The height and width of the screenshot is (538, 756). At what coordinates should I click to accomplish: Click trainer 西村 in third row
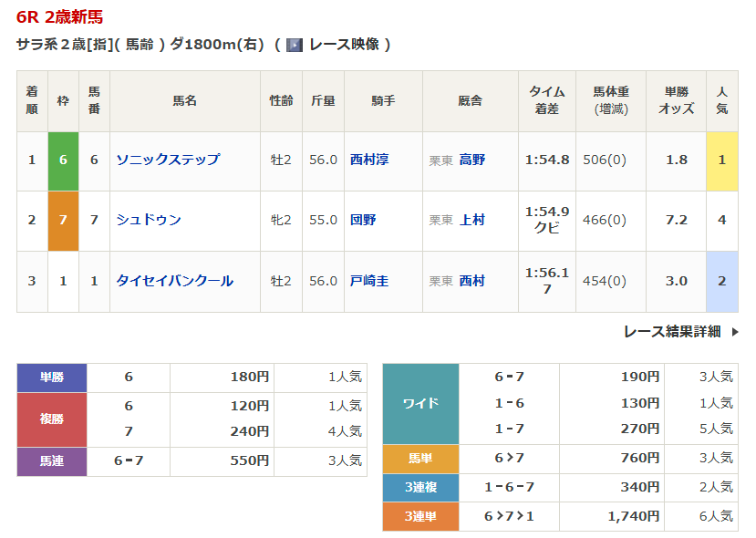(x=472, y=281)
